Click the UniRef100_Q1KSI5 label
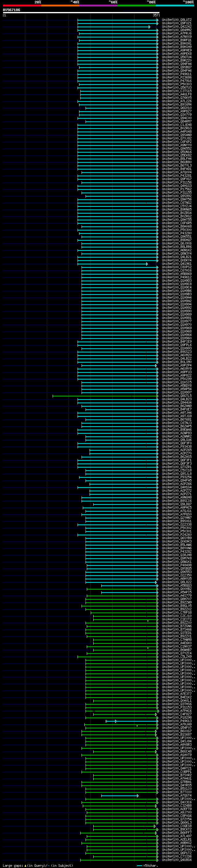This screenshot has height=868, width=197. coord(177,382)
